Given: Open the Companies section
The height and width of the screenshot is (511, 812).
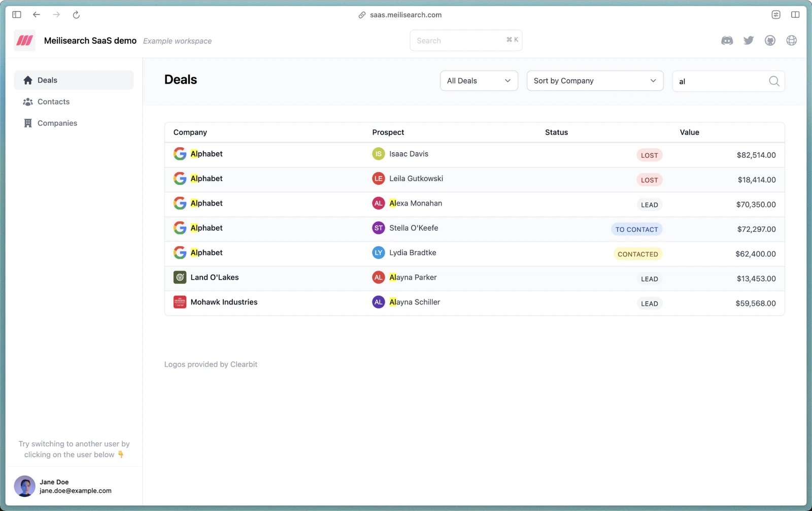Looking at the screenshot, I should coord(57,123).
